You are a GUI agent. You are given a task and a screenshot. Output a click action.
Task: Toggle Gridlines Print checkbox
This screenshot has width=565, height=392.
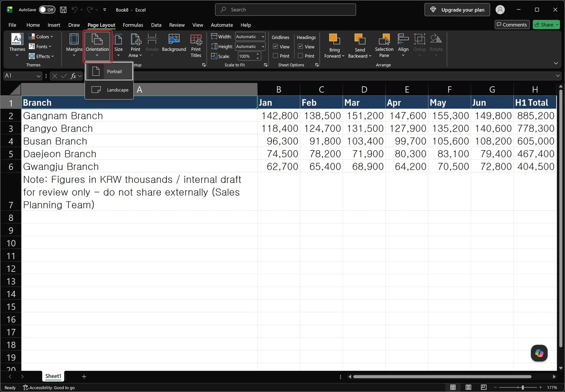[x=275, y=56]
